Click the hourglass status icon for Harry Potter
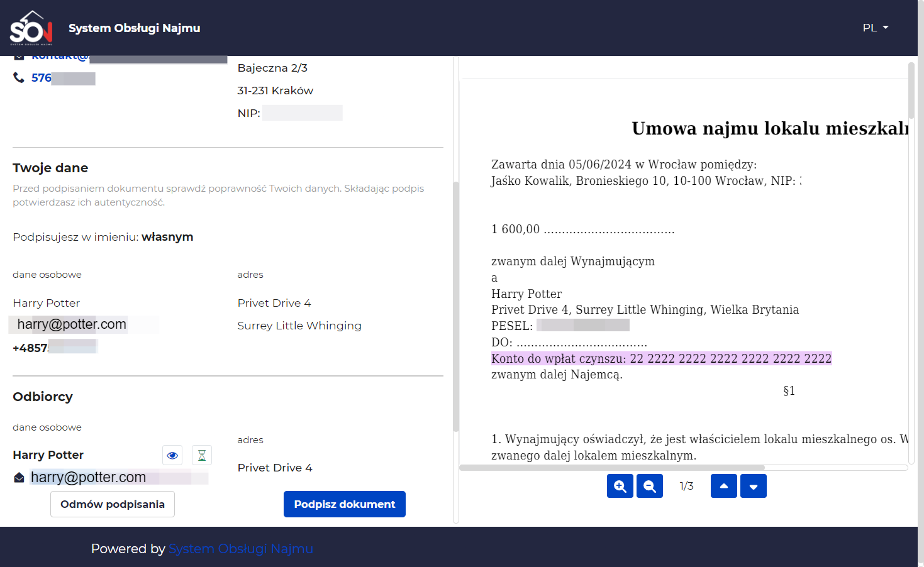Image resolution: width=924 pixels, height=567 pixels. [202, 455]
